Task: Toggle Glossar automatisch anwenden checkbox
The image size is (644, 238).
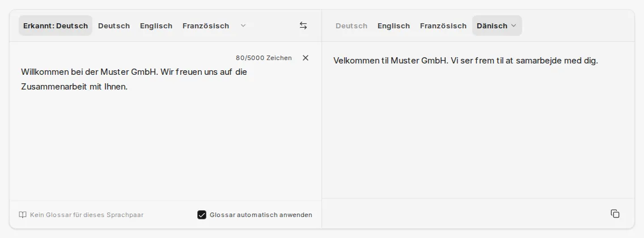Action: tap(202, 215)
